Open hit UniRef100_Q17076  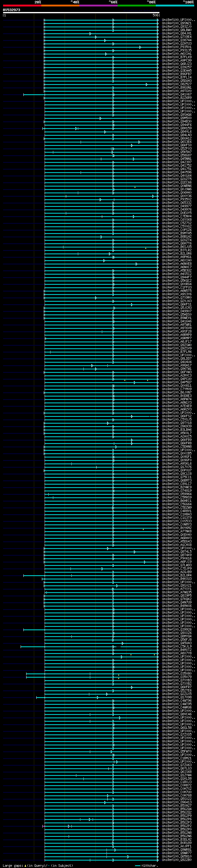point(177,467)
